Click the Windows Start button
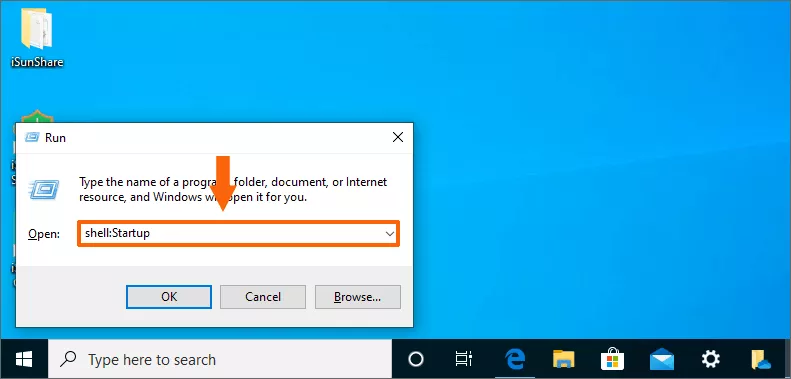Image resolution: width=791 pixels, height=379 pixels. (24, 359)
